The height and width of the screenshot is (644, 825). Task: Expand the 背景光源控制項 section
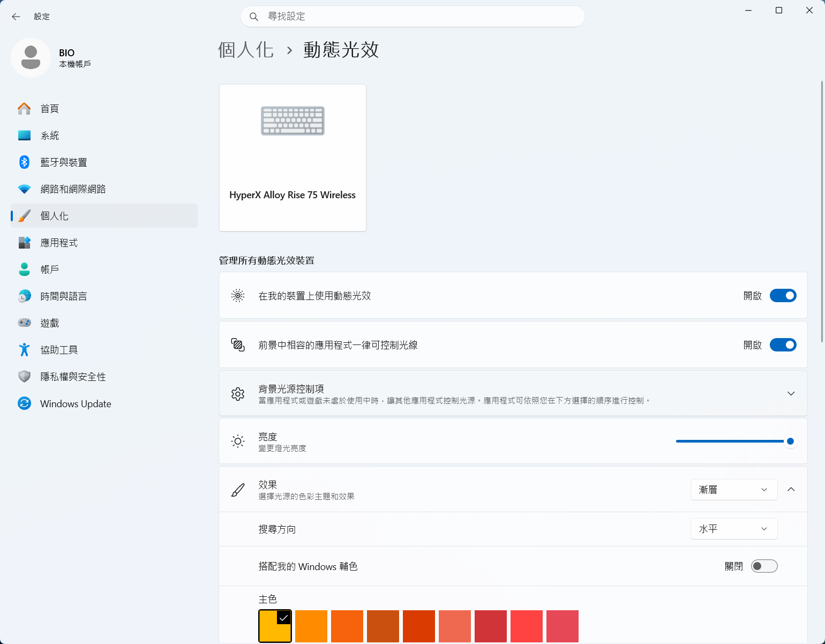pos(791,394)
